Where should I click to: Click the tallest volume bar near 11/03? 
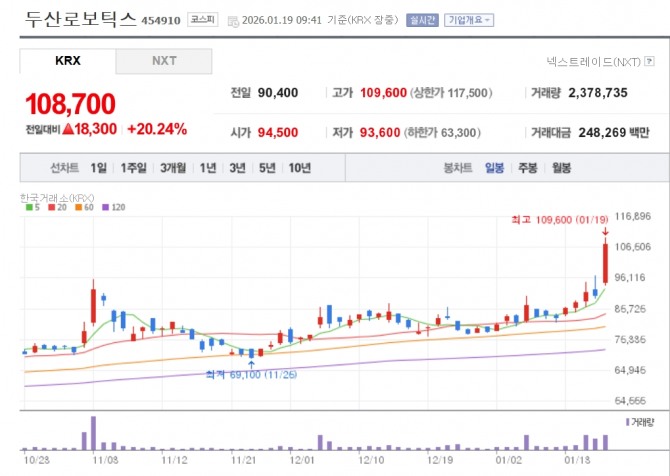93,433
